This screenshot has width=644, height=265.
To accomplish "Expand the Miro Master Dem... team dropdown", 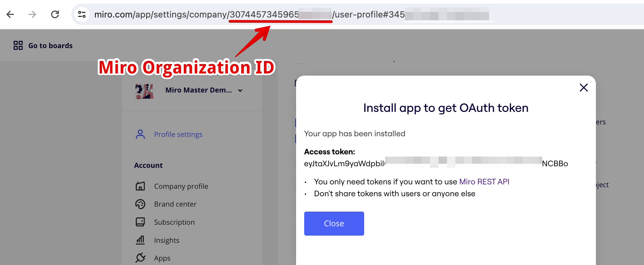I will [240, 91].
